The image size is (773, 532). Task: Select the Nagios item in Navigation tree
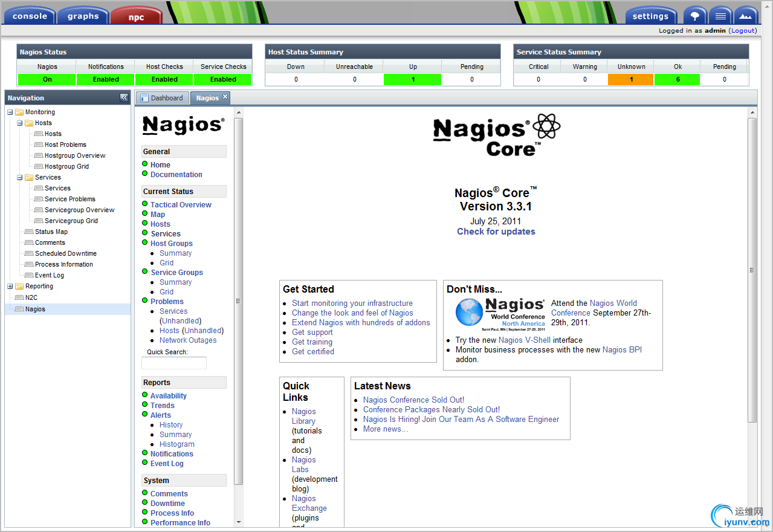pyautogui.click(x=35, y=309)
